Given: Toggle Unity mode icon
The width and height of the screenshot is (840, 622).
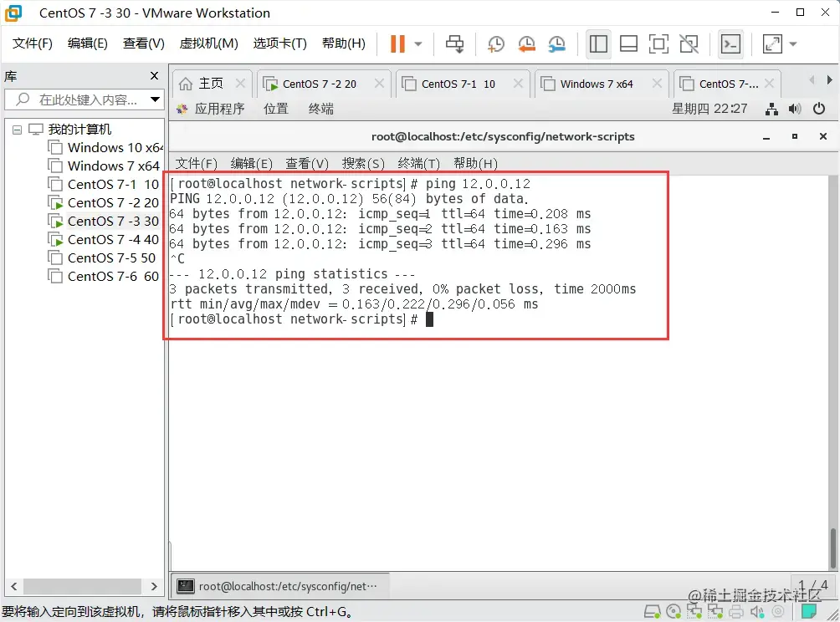Looking at the screenshot, I should pos(689,44).
